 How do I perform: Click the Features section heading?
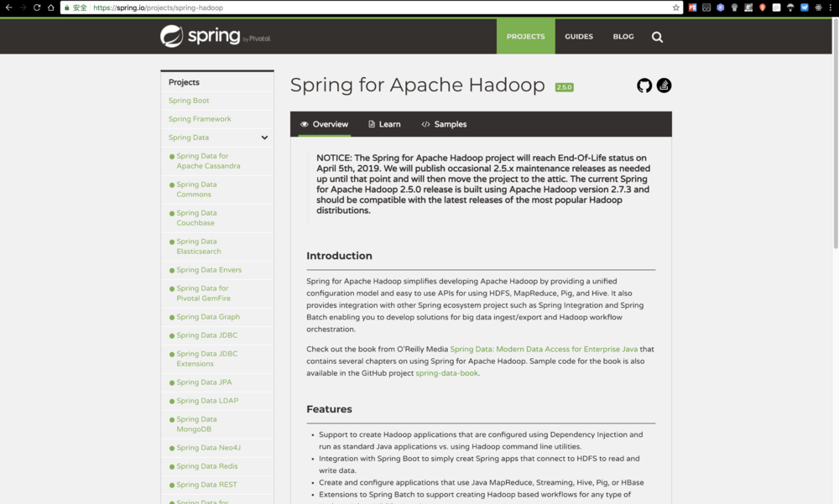click(x=329, y=408)
